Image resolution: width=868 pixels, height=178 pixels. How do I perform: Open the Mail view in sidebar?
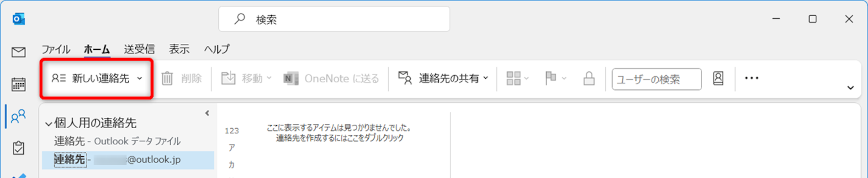(x=18, y=52)
